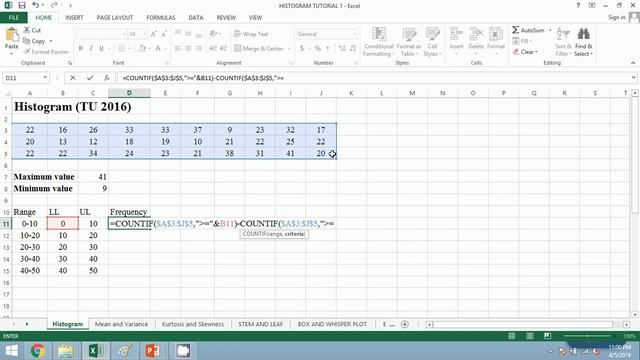Switch to the VIEW tab
Screen dimensions: 640x360
tap(255, 18)
